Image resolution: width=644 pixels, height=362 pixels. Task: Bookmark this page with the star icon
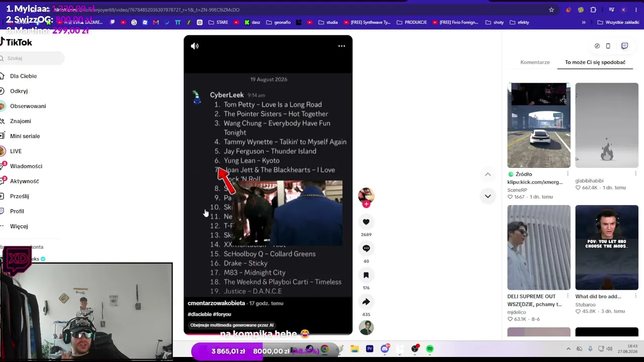point(551,10)
